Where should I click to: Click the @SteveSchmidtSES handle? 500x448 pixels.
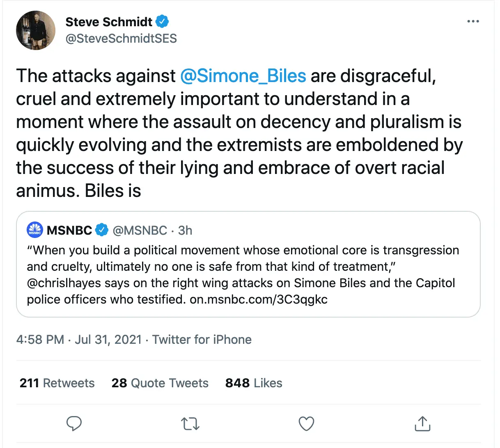[x=121, y=39]
